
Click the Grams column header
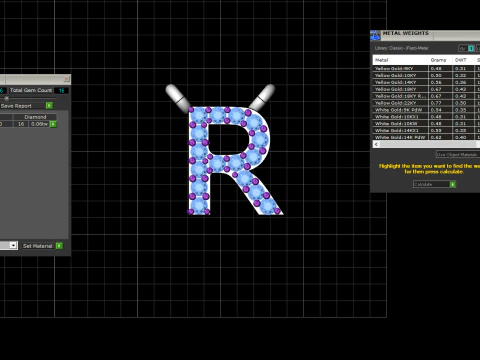pos(440,60)
